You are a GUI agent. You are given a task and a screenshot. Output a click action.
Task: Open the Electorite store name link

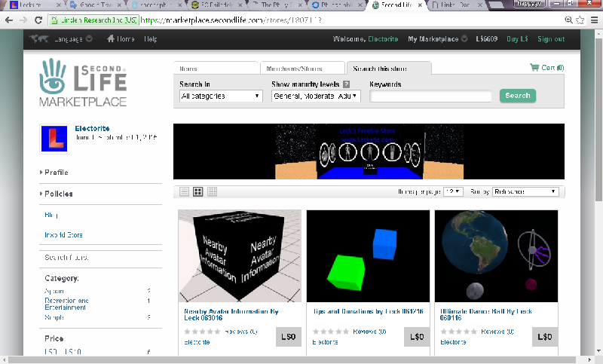(x=92, y=128)
